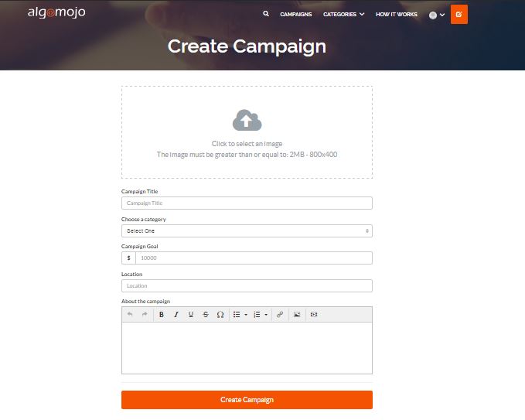Go to the Campaigns menu item

[297, 15]
